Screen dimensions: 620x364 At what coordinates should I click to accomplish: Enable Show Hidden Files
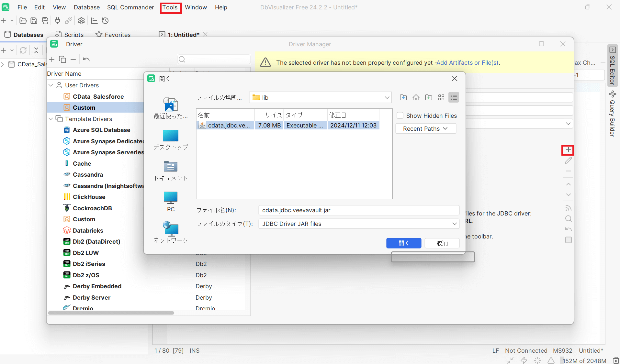pyautogui.click(x=400, y=115)
